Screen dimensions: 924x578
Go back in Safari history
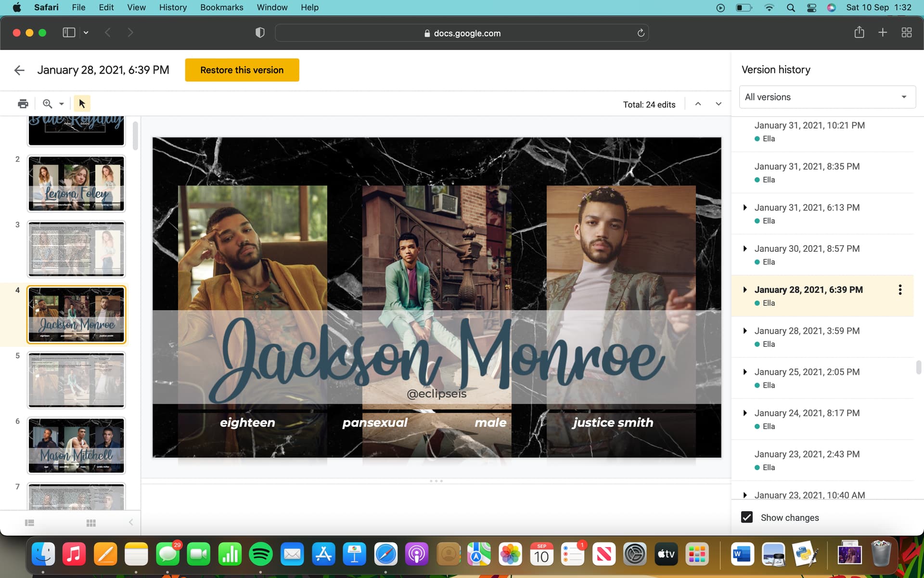[x=108, y=33]
